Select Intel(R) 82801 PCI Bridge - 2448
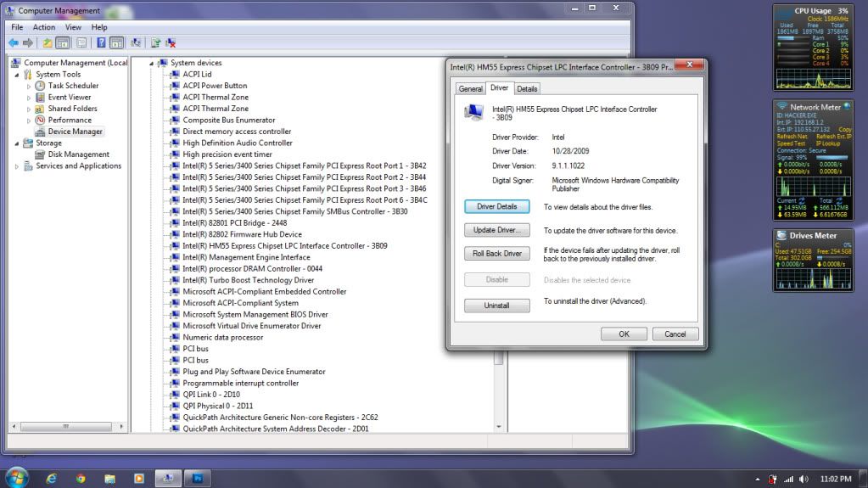The image size is (868, 488). [235, 223]
